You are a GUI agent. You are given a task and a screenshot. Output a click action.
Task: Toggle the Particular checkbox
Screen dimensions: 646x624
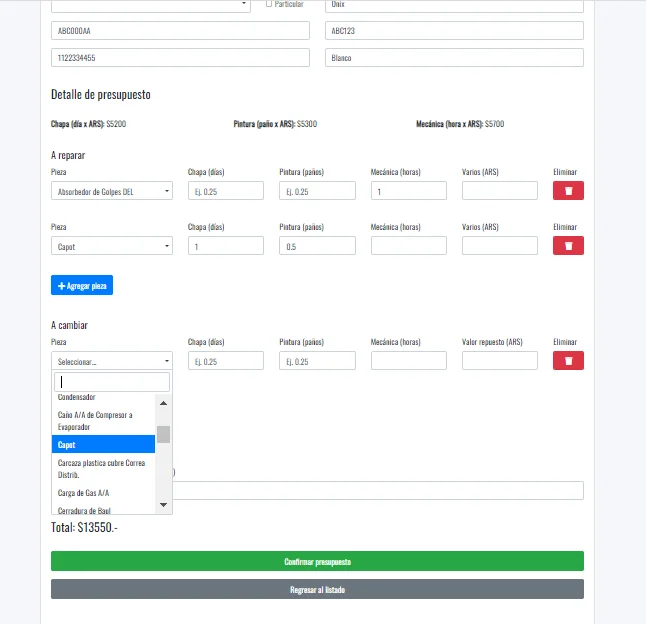[269, 4]
